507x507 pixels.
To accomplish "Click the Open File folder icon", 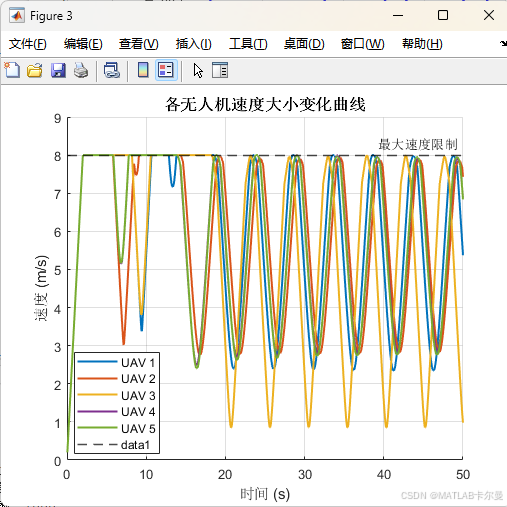I will click(x=35, y=70).
